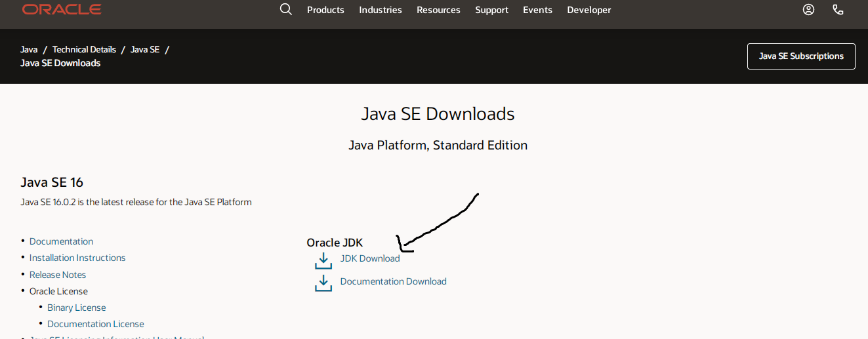Open the search magnifier icon
The height and width of the screenshot is (339, 868).
tap(285, 9)
